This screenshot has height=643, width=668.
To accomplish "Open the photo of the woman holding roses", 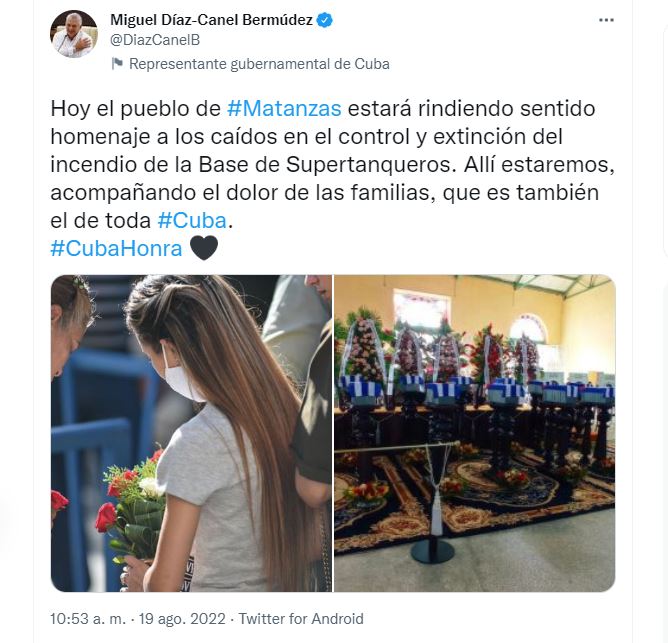I will click(x=191, y=433).
